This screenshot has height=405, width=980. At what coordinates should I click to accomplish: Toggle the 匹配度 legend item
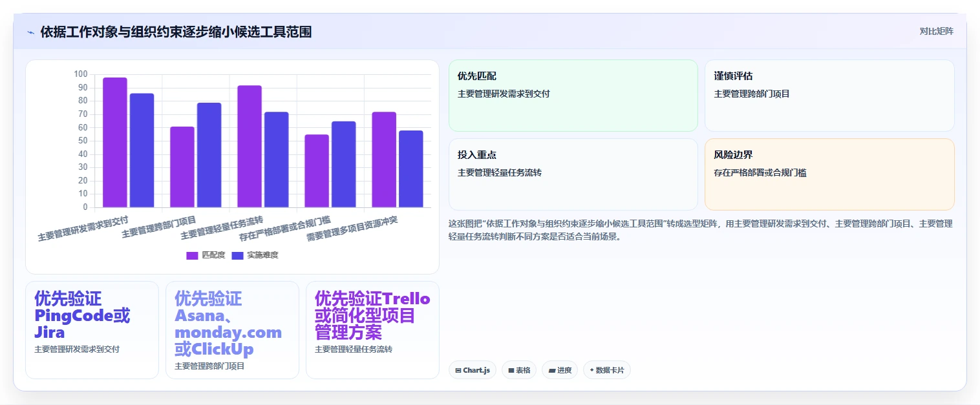[206, 255]
